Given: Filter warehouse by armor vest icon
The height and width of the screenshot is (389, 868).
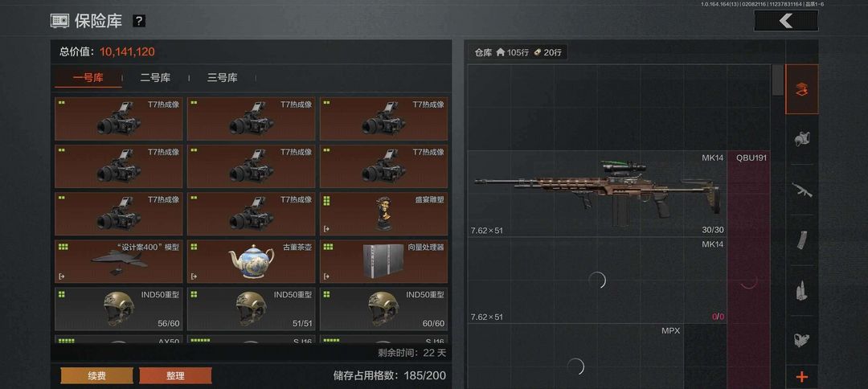Looking at the screenshot, I should (801, 139).
